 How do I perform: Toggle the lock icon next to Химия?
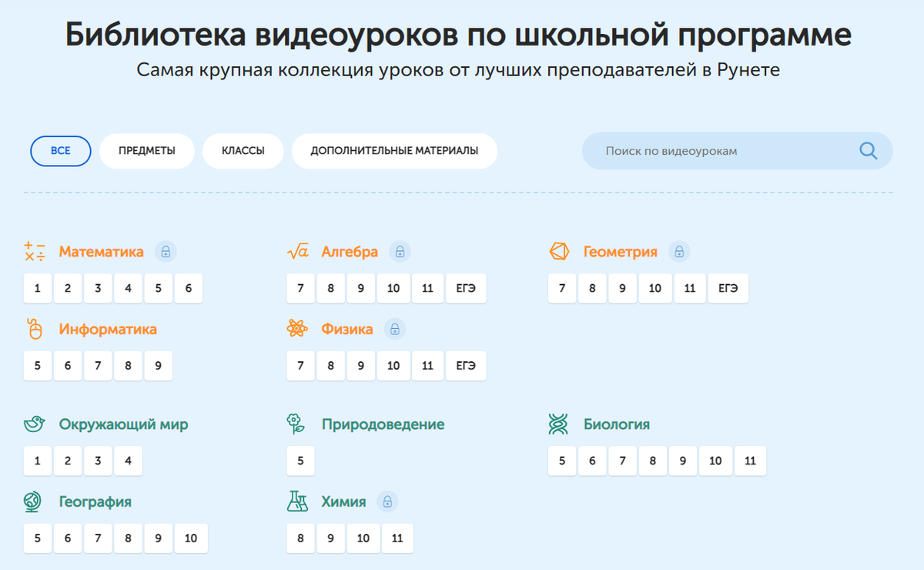tap(389, 501)
